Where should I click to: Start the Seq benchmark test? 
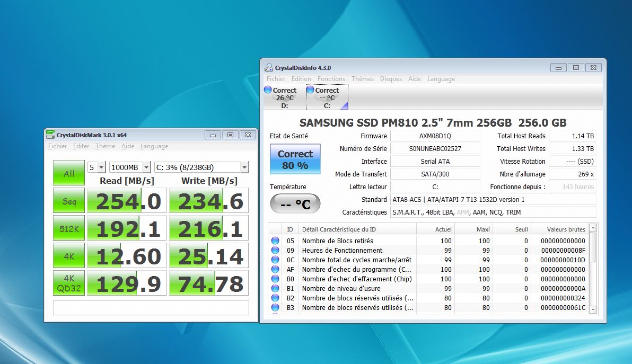[x=69, y=202]
